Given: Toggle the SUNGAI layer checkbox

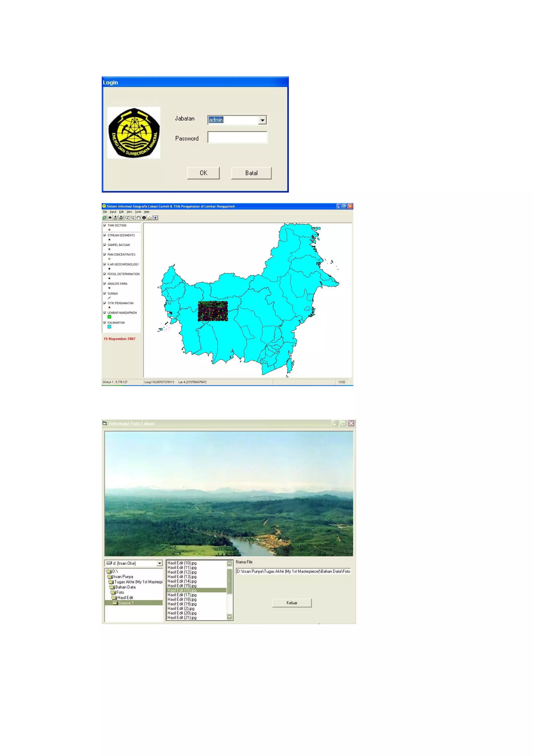Looking at the screenshot, I should click(105, 293).
